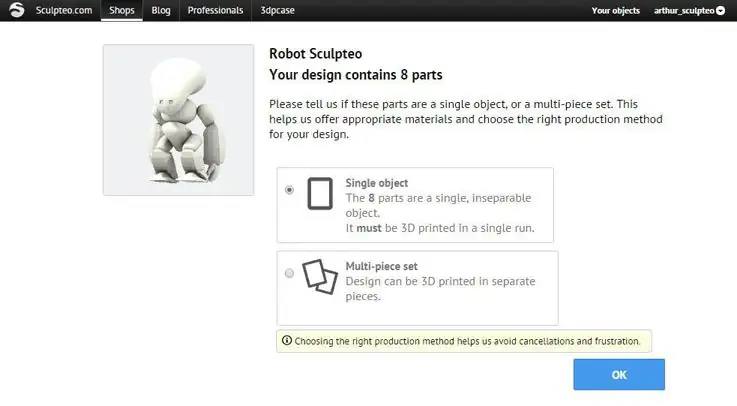Click the 'Multi-piece set' option label
The height and width of the screenshot is (406, 737).
(381, 266)
